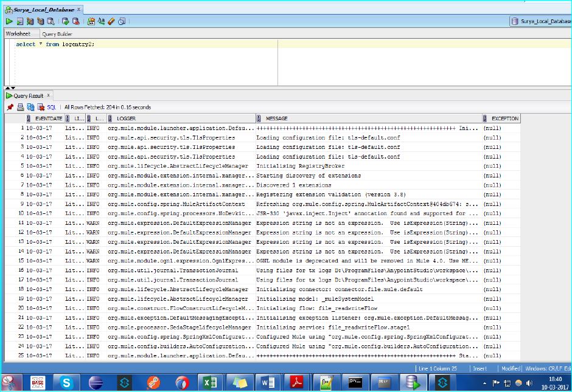Commit changes with the green-check database icon
This screenshot has height=392, width=572.
(x=65, y=21)
